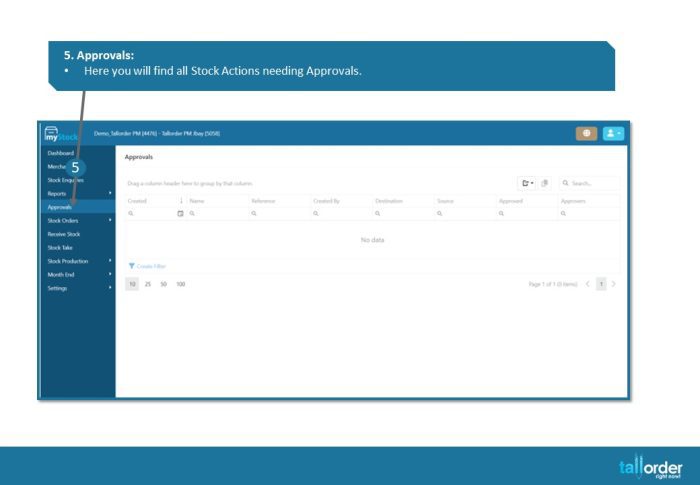Select Approvals in the sidebar

(x=60, y=207)
